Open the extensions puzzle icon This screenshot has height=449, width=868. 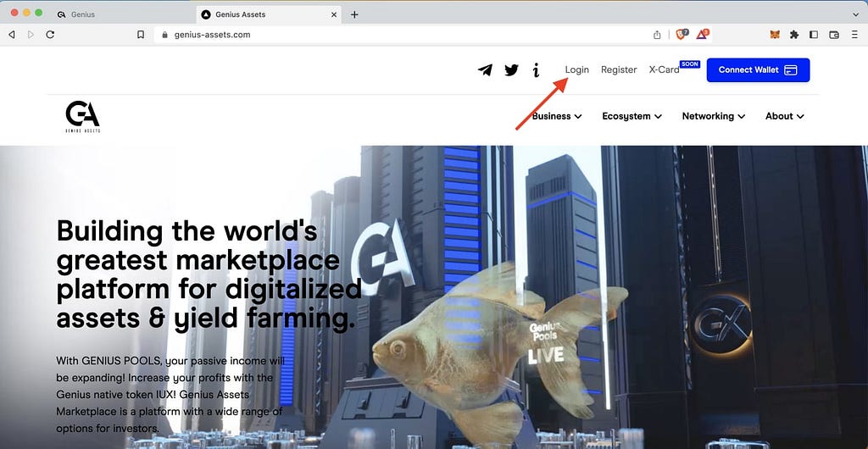coord(794,34)
